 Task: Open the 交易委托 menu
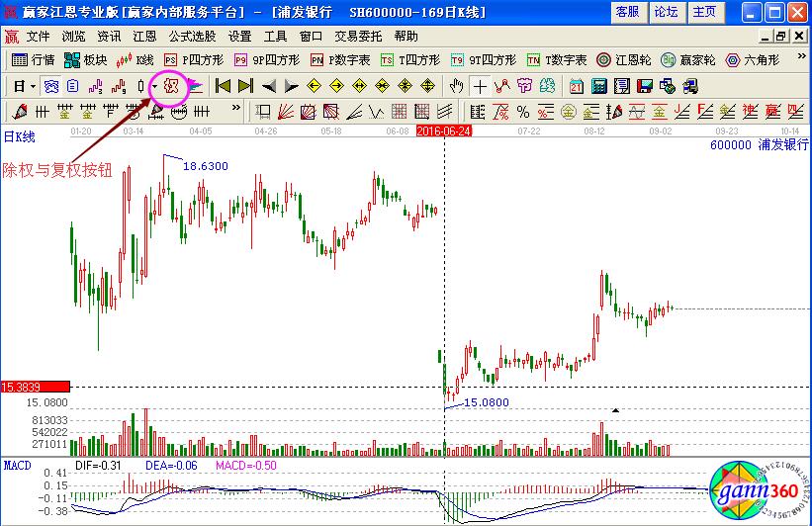click(x=357, y=36)
